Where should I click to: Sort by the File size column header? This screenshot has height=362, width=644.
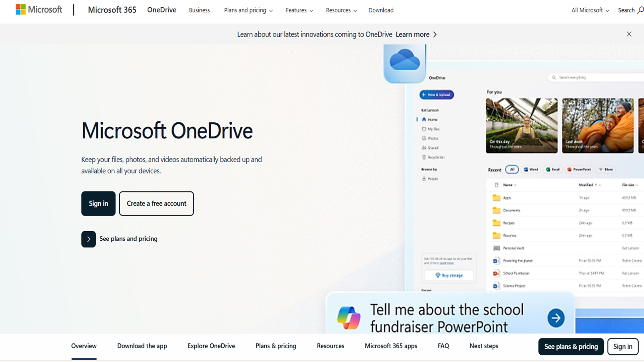[630, 185]
